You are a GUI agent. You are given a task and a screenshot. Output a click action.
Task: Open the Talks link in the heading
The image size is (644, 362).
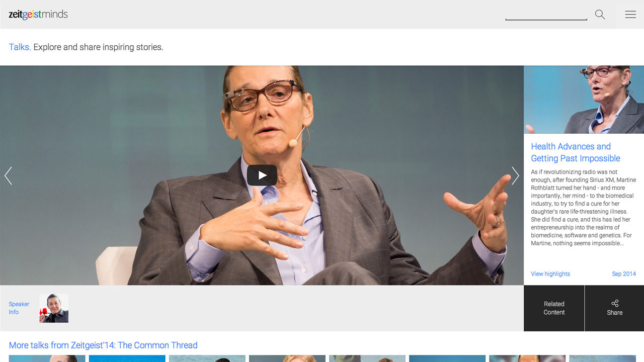(20, 47)
